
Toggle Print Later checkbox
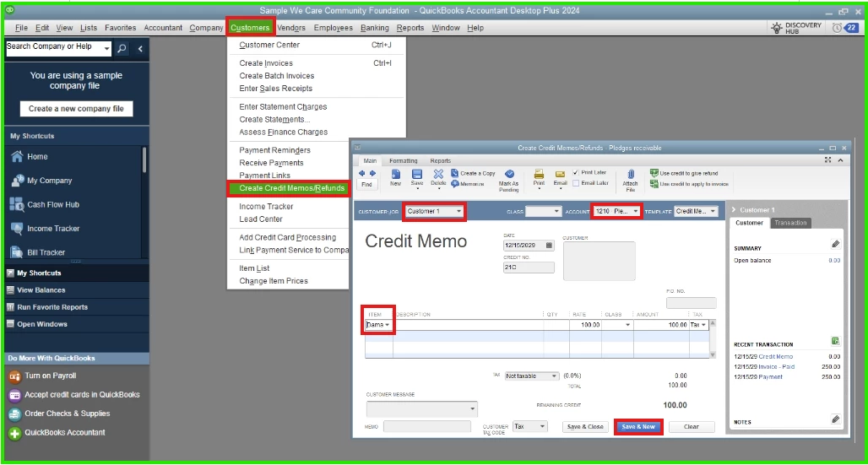coord(576,173)
